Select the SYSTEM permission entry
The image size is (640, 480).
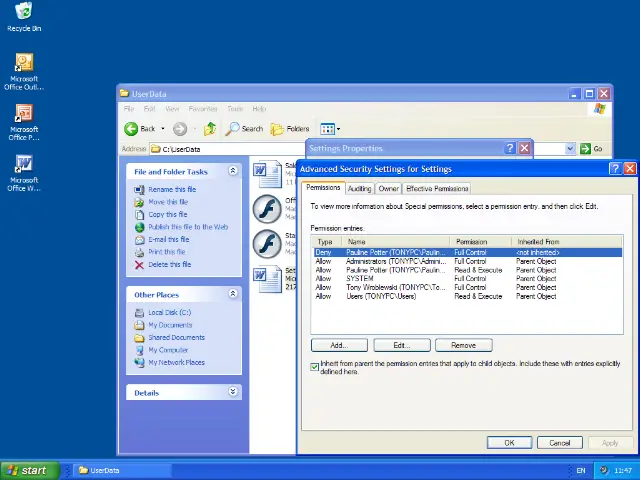360,278
